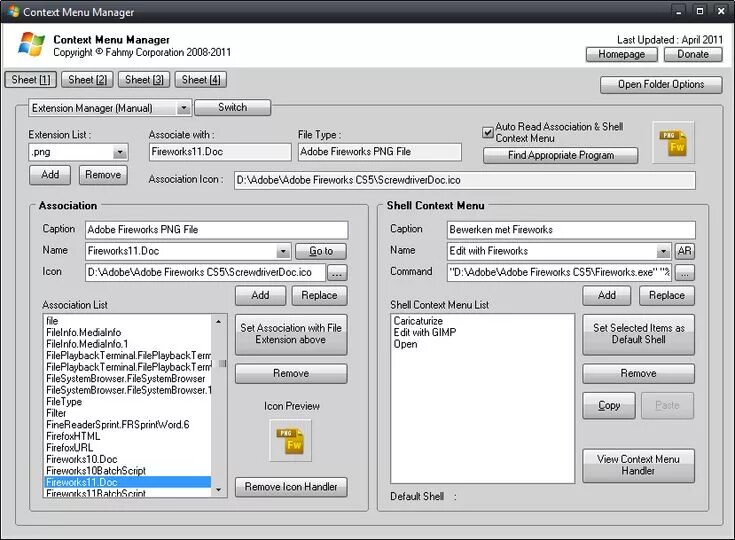Browse for command with ellipsis button
Screen dimensions: 735x540
point(684,272)
